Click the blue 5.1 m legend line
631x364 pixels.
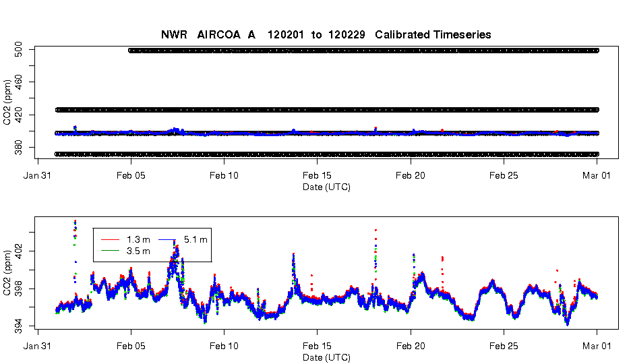coord(167,240)
